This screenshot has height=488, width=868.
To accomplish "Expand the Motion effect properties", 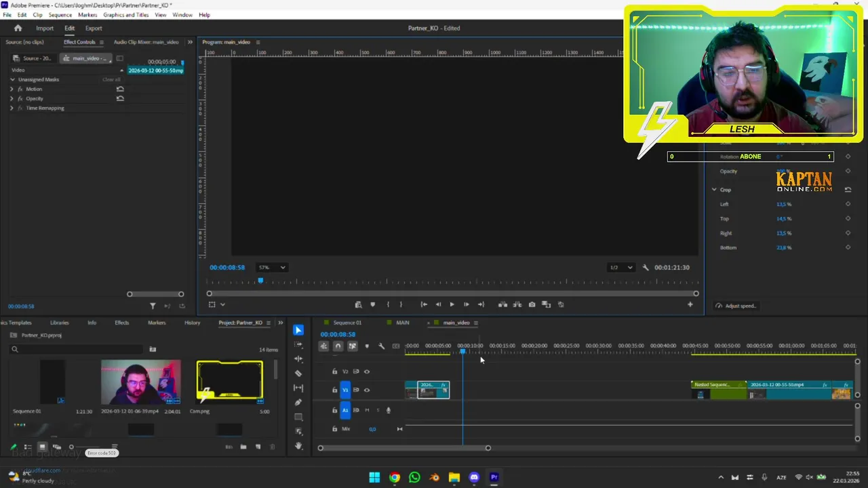I will coord(12,89).
